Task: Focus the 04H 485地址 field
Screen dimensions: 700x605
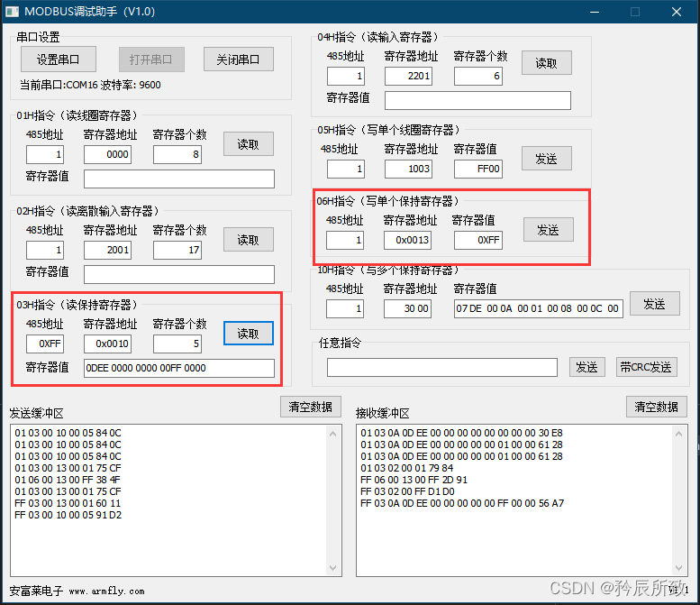Action: click(346, 76)
